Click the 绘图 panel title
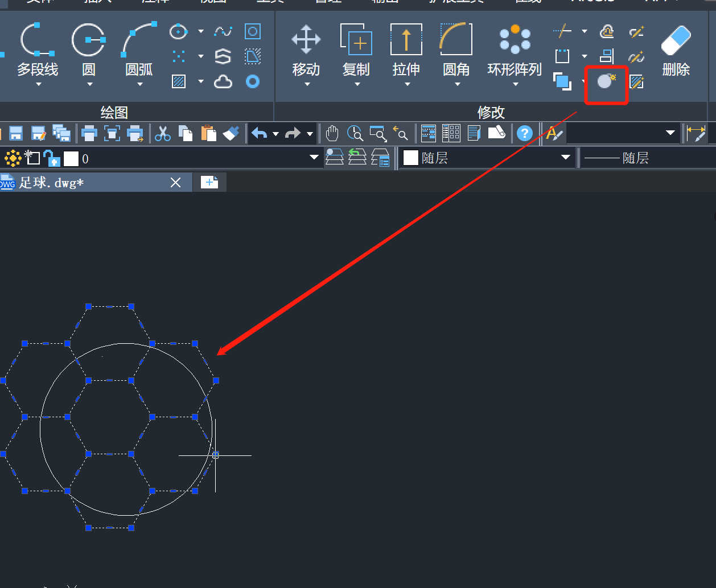Image resolution: width=716 pixels, height=588 pixels. (114, 112)
